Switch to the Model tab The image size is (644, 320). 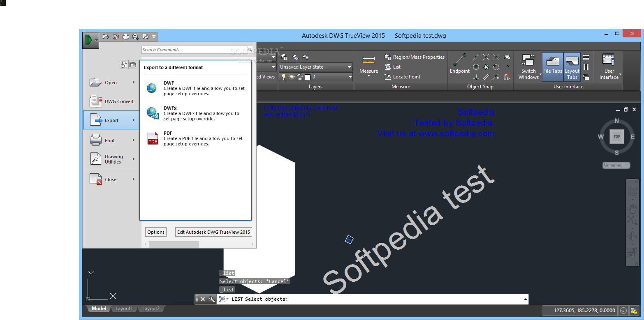pos(99,308)
